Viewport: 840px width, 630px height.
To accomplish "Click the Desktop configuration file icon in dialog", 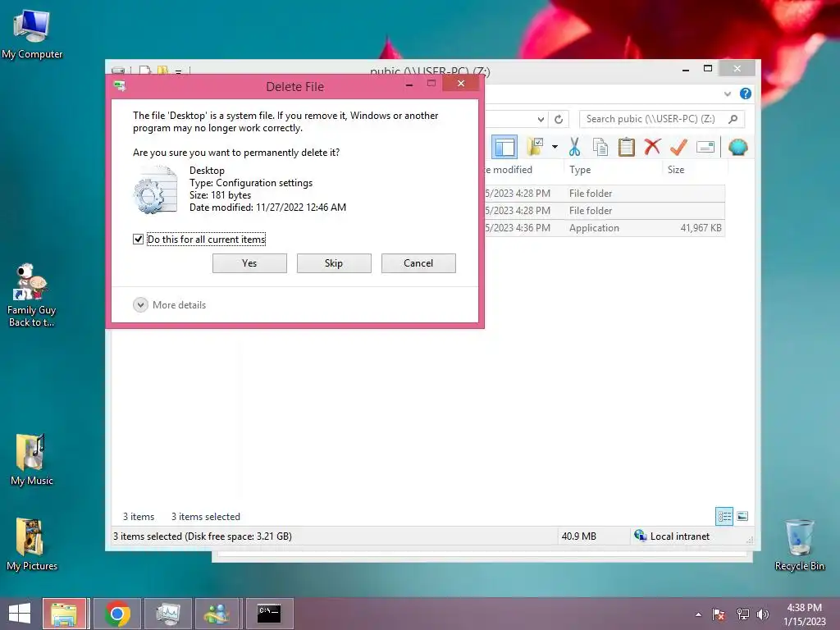I will 155,190.
